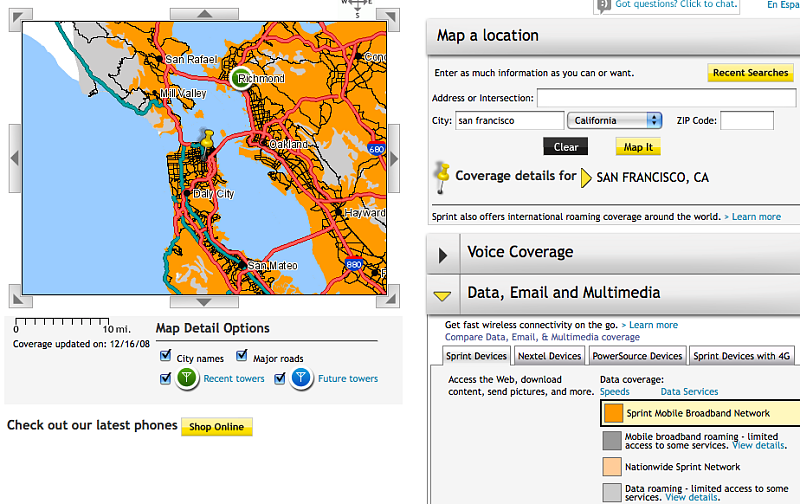Click the yellow arrow before SAN FRANCISCO, CA
Image resolution: width=800 pixels, height=504 pixels.
point(586,178)
